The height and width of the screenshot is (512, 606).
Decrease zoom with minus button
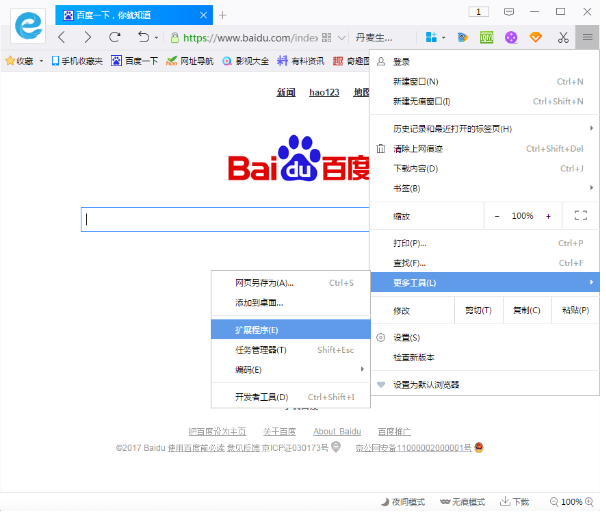tap(497, 216)
